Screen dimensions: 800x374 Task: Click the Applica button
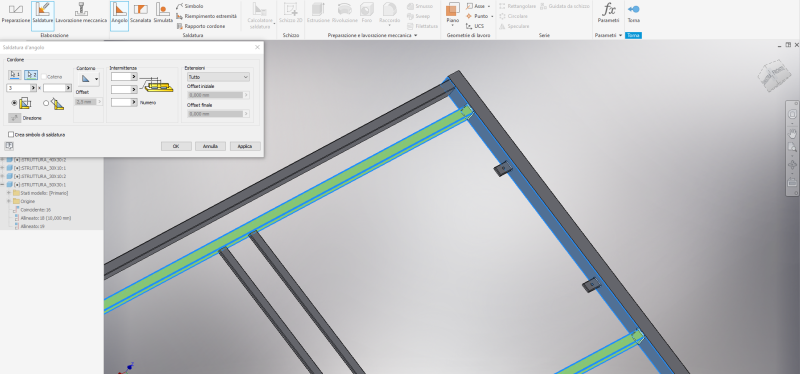[x=245, y=146]
